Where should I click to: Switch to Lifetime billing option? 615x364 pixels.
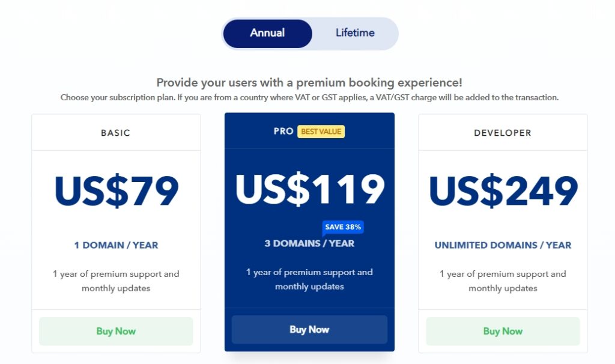click(x=355, y=33)
